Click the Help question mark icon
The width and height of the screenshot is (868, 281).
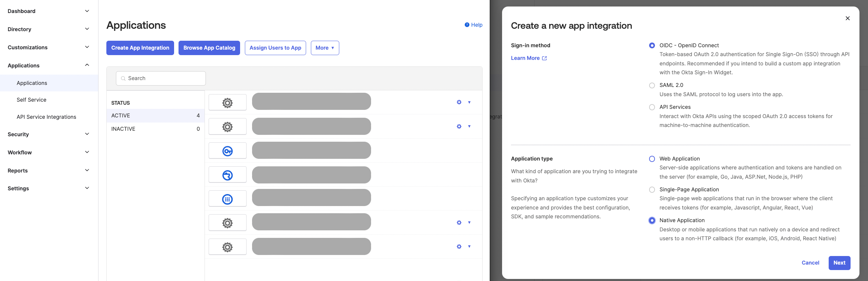pos(467,25)
